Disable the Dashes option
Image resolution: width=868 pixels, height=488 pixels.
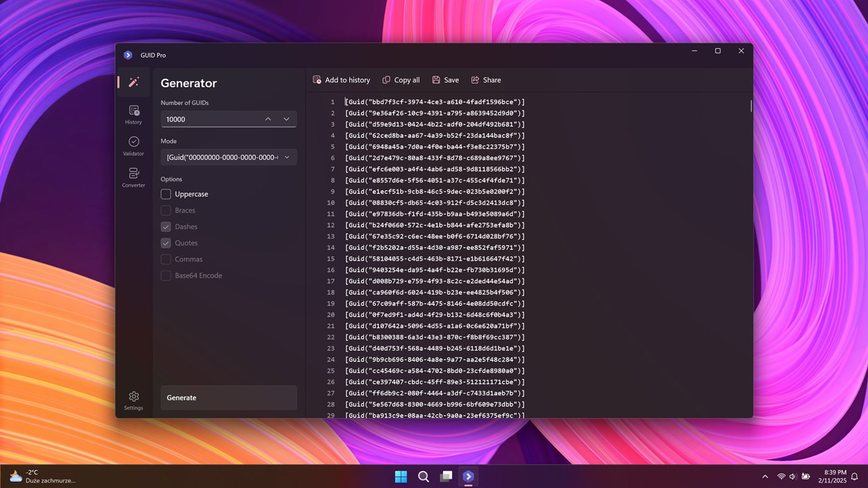[166, 227]
